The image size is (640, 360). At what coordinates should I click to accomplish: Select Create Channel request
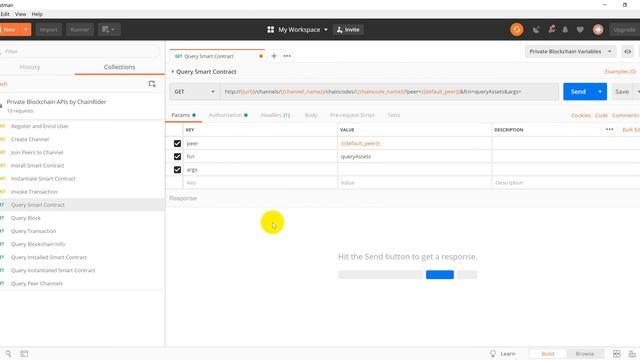coord(30,139)
